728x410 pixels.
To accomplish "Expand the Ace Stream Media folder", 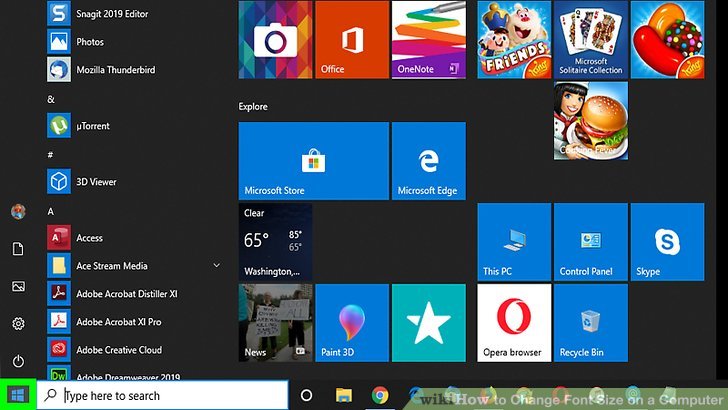I will pos(216,266).
